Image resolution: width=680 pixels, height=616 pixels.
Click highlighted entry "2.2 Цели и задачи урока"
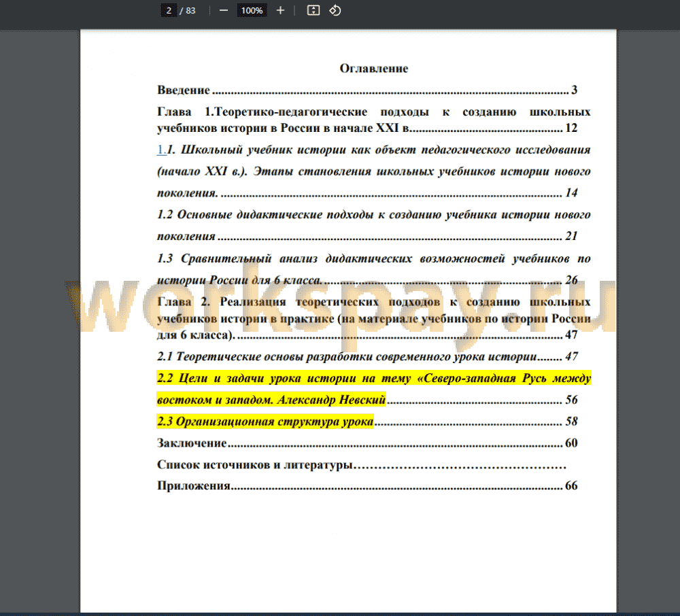click(373, 389)
